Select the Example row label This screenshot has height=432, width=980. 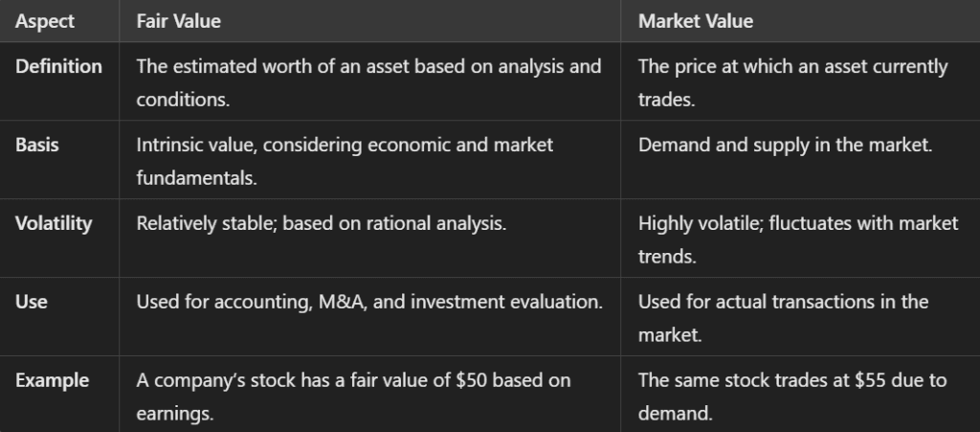pos(52,380)
